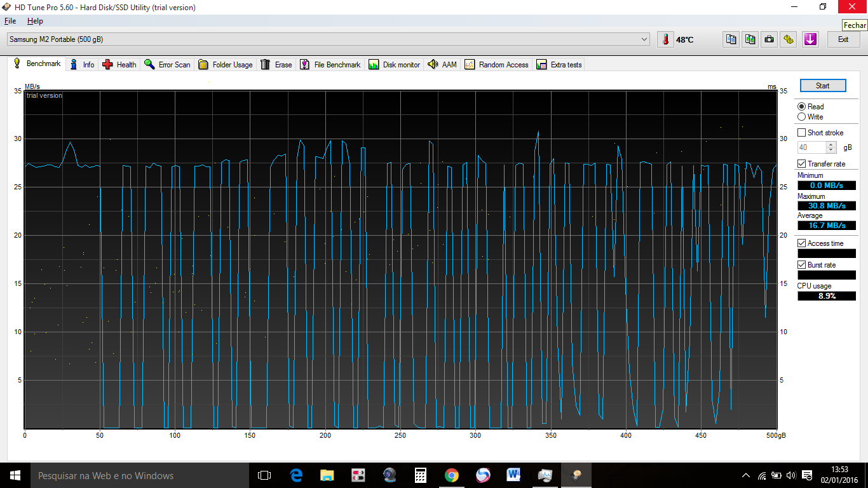Click the Exit button
This screenshot has width=868, height=488.
(x=843, y=39)
